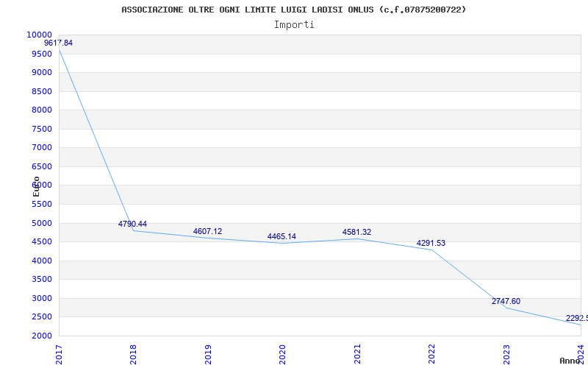Click the 2500 y-axis tick label
Viewport: 588px width, 368px height.
click(x=42, y=317)
